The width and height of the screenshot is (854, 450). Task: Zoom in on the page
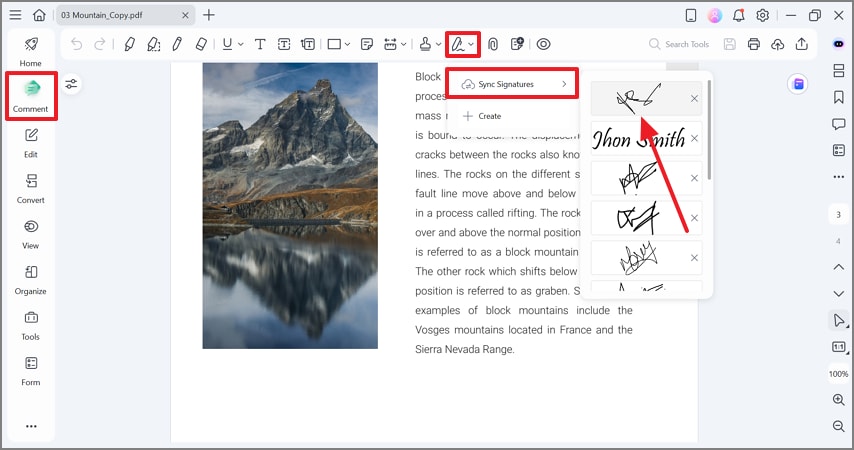coord(839,399)
